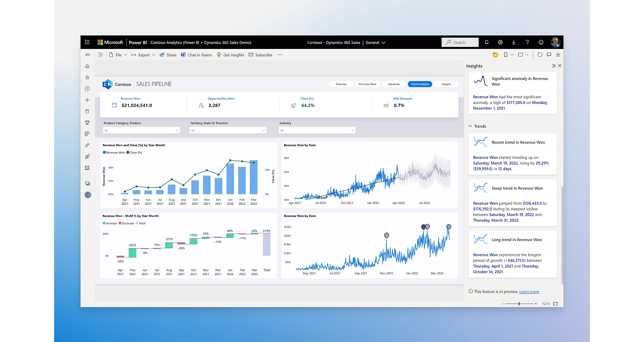Click the refresh visuals icon
This screenshot has height=342, width=644.
[540, 55]
